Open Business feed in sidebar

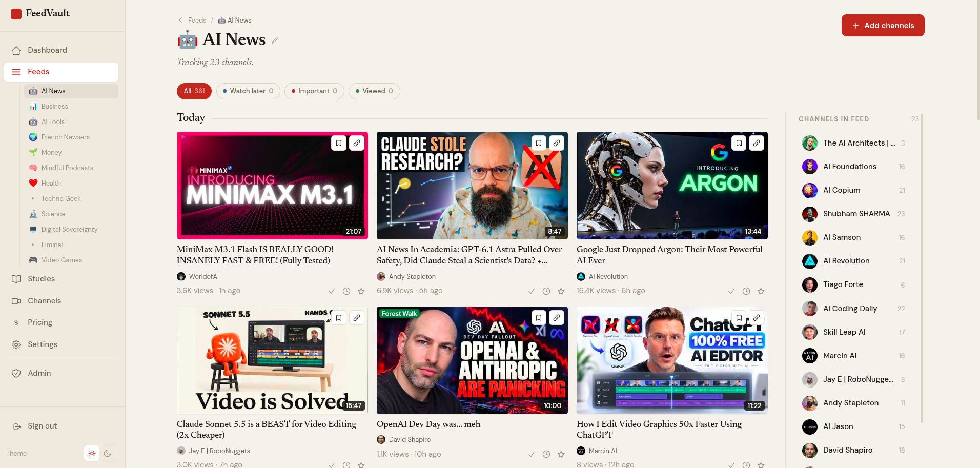[71, 107]
